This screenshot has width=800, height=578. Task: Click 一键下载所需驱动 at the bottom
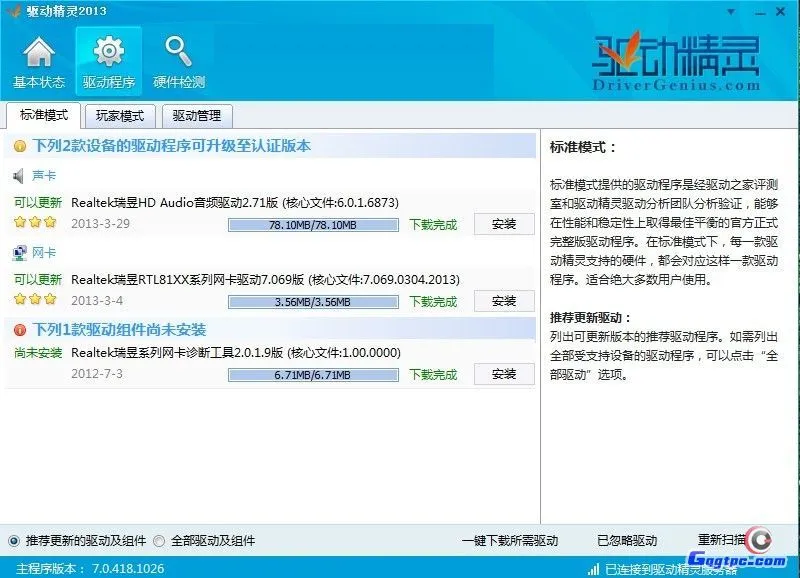tap(512, 540)
